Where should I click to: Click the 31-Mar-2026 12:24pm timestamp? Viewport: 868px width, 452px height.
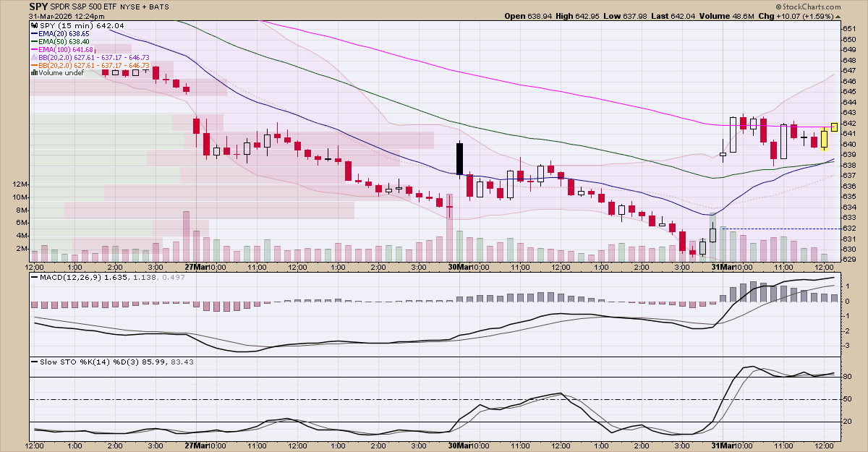click(66, 16)
